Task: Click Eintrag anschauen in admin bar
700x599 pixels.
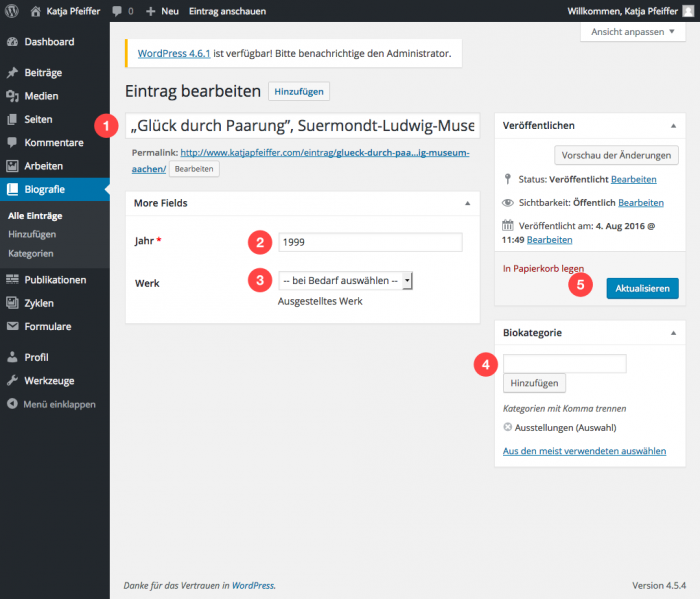Action: (x=227, y=11)
